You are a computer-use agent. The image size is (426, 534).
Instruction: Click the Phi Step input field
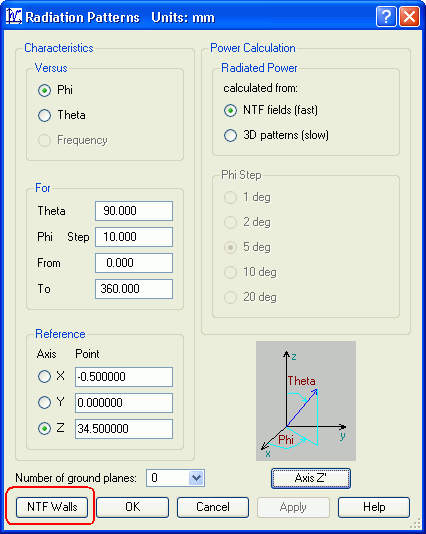pyautogui.click(x=134, y=237)
